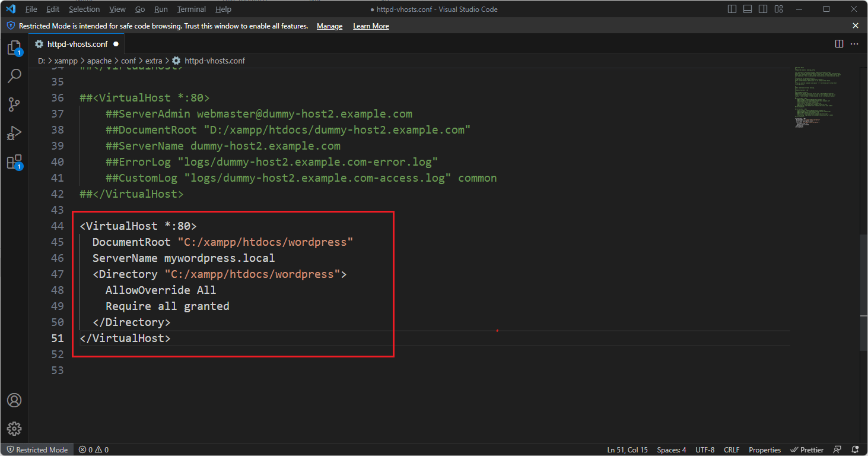Open the Terminal menu

click(x=191, y=9)
